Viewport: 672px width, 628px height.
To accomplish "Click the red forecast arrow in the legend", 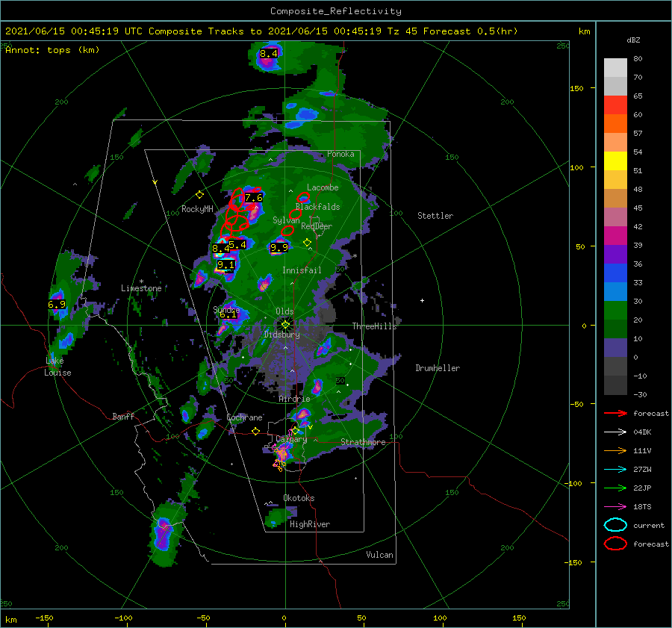I will (615, 413).
